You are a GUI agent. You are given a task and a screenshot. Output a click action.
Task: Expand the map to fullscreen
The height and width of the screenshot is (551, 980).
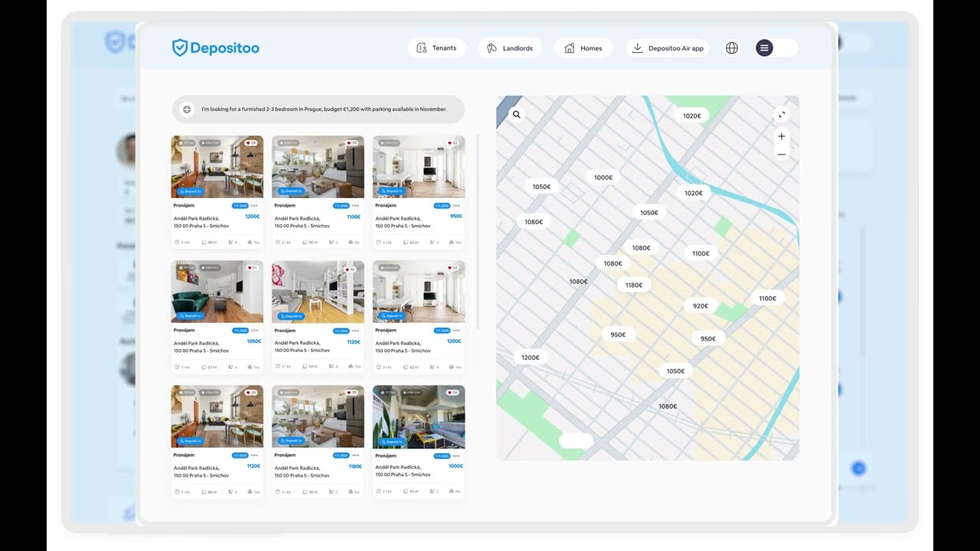(782, 115)
